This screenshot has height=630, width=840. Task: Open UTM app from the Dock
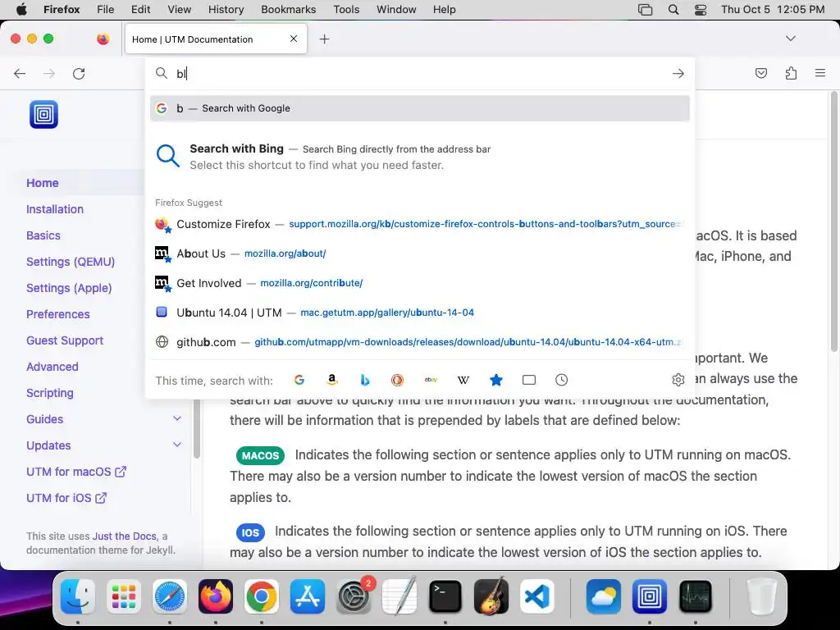[x=650, y=596]
